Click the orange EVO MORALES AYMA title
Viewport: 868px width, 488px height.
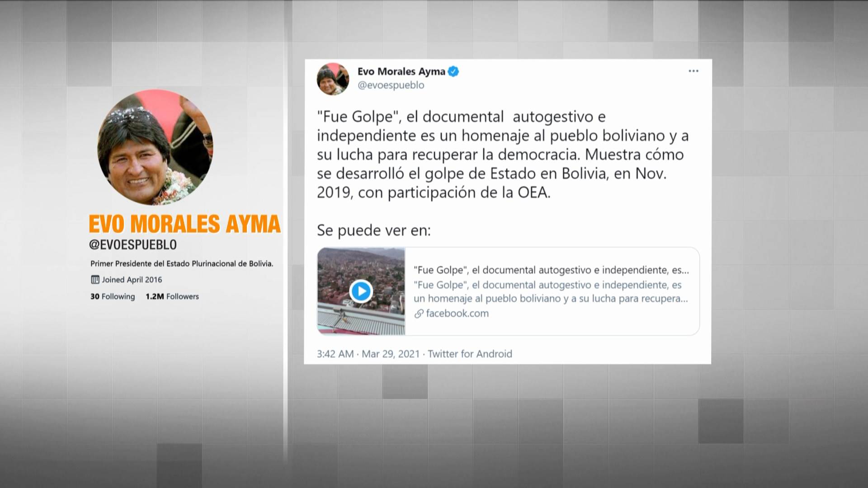click(x=184, y=224)
